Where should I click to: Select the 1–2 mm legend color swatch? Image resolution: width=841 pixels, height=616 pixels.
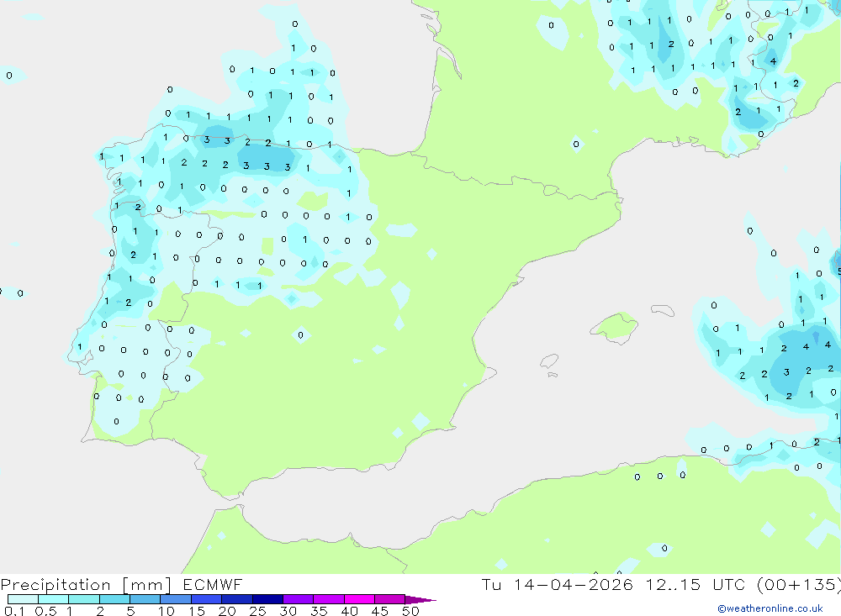[84, 599]
